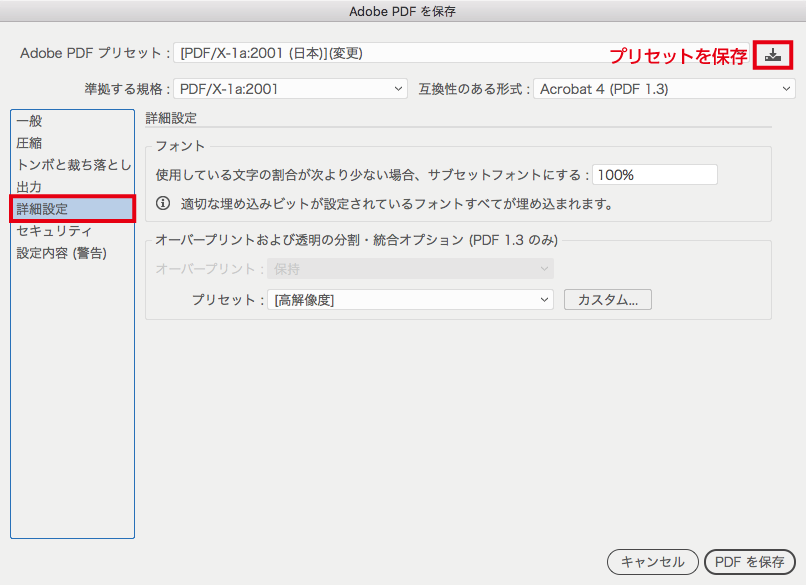
Task: Click the info icon beside font embedding note
Action: (163, 204)
